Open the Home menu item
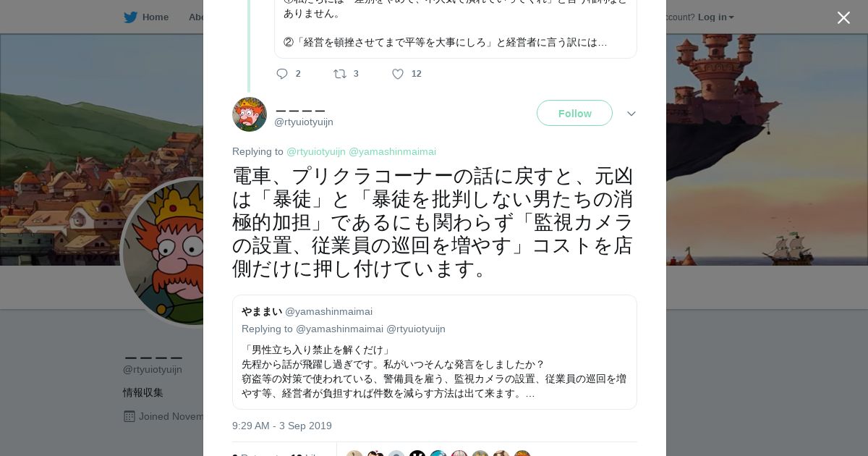The image size is (868, 456). click(x=155, y=17)
